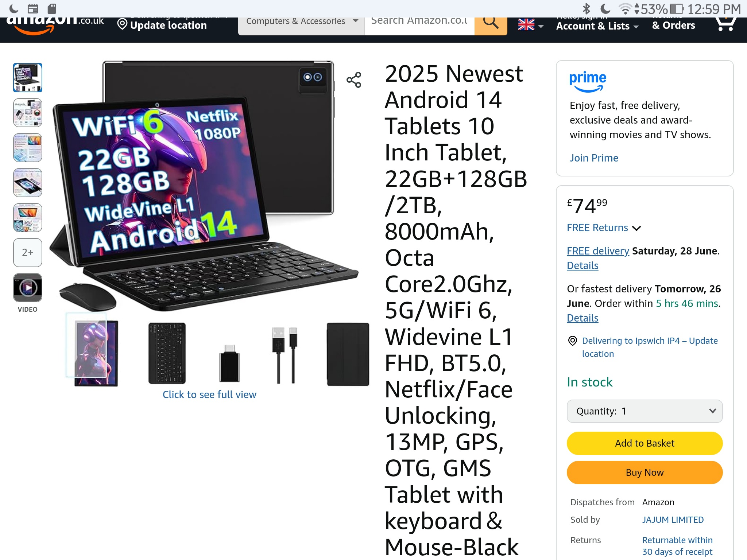747x560 pixels.
Task: Open the UK flag language selector
Action: [x=531, y=25]
